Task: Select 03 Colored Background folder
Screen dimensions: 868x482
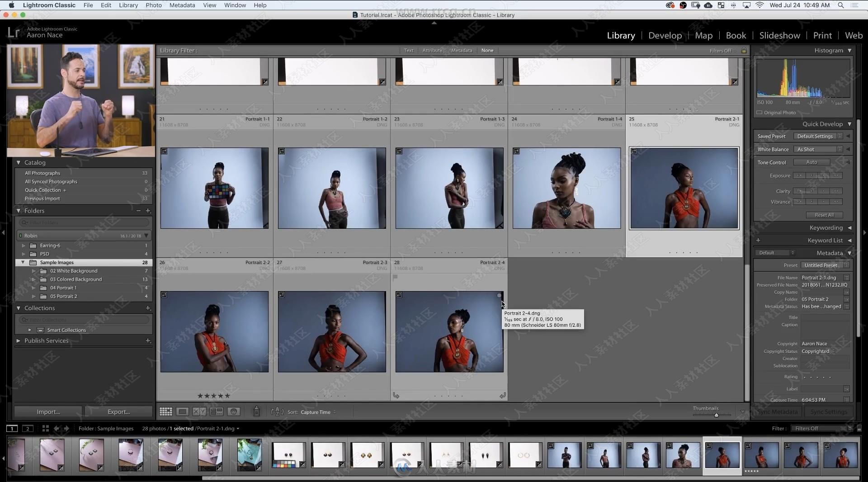Action: tap(76, 279)
